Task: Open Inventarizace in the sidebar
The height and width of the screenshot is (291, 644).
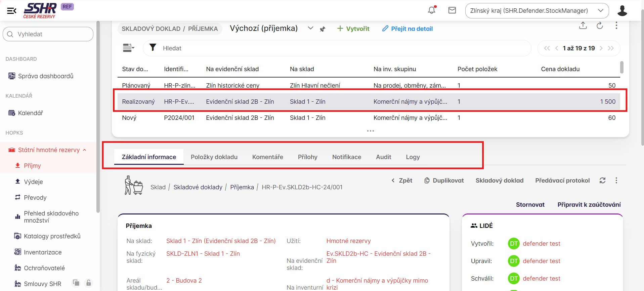Action: (43, 252)
